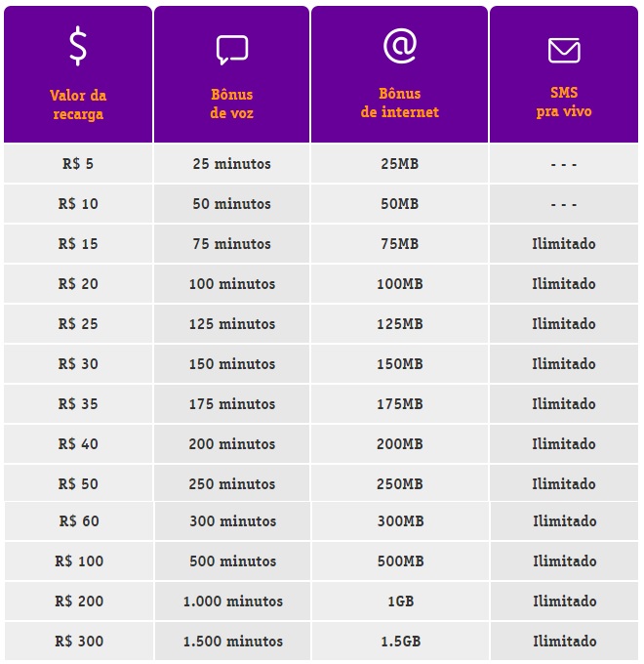Choose the R$ 100 recharge value
This screenshot has width=644, height=664.
click(78, 561)
